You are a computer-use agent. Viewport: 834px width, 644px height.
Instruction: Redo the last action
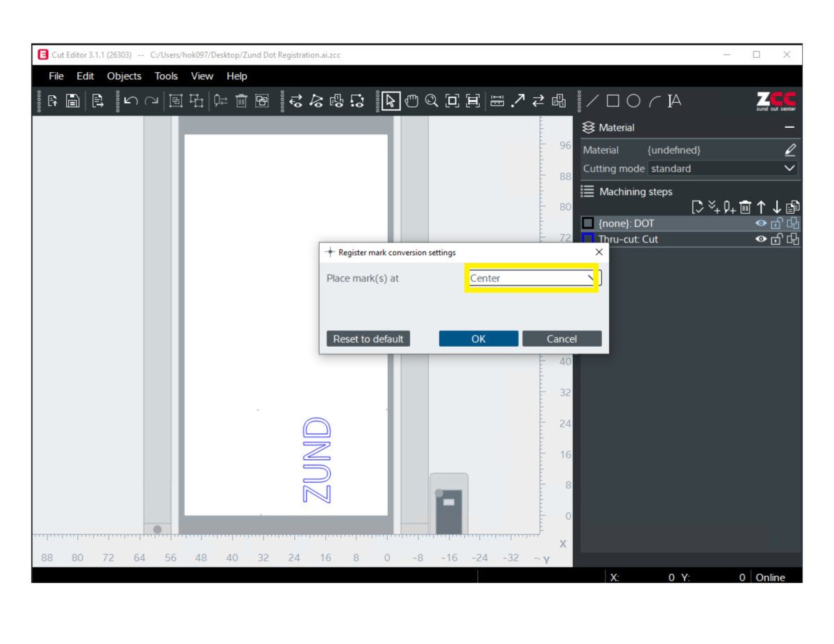tap(151, 101)
